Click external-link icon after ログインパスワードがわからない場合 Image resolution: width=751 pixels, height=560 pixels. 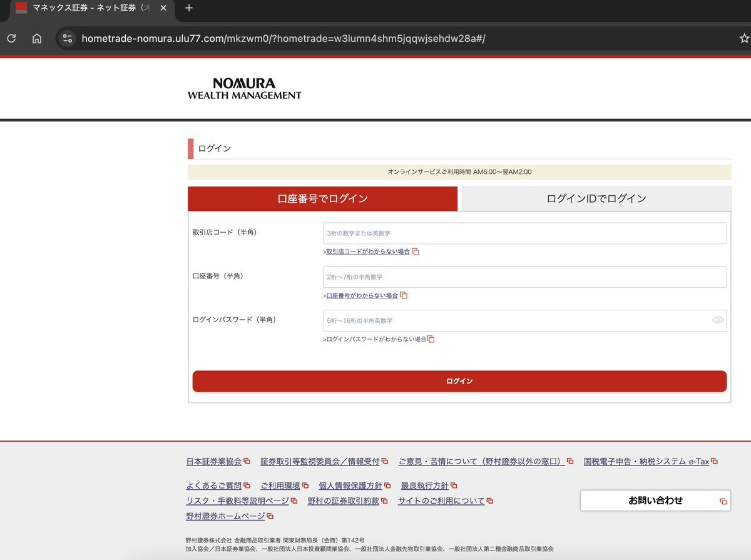tap(431, 339)
